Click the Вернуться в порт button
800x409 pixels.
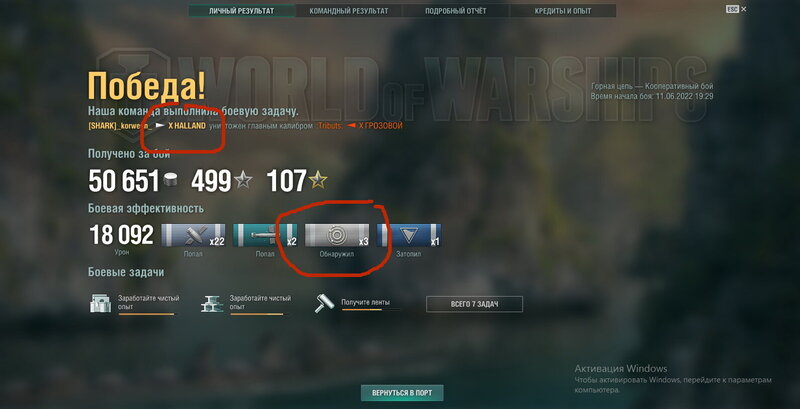pyautogui.click(x=402, y=393)
